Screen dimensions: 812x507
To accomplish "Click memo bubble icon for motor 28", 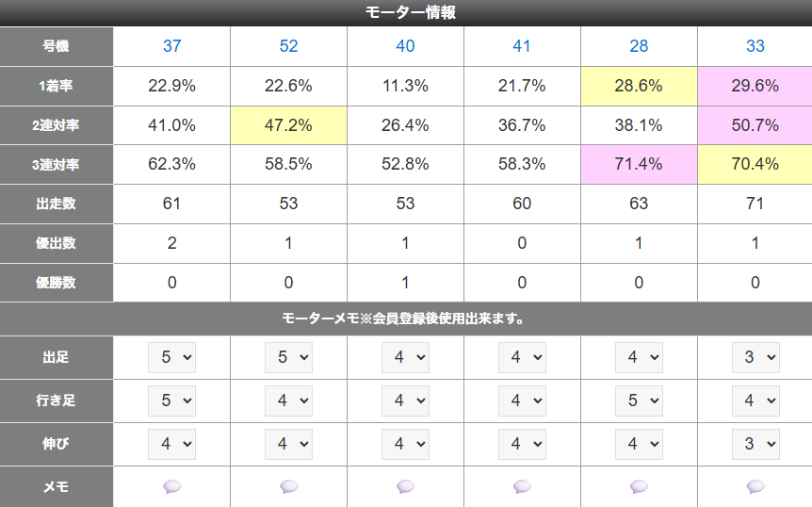I will pos(639,486).
